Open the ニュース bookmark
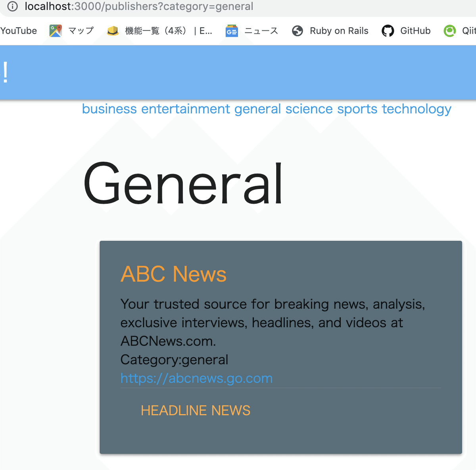476x470 pixels. [x=261, y=31]
